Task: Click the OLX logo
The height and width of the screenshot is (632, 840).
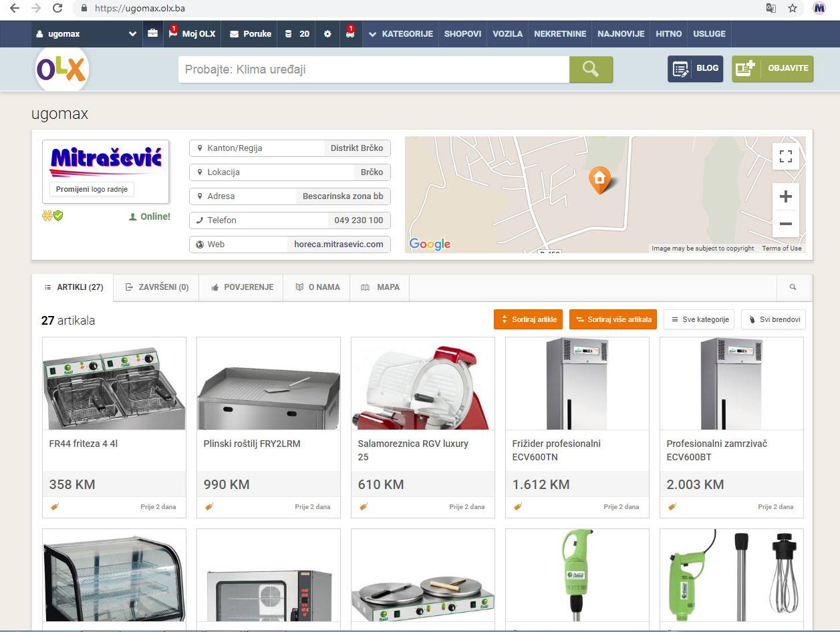Action: click(61, 69)
